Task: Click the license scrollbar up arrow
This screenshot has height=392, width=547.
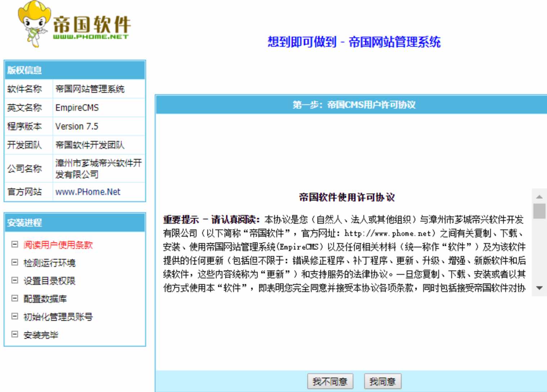Action: coord(539,197)
